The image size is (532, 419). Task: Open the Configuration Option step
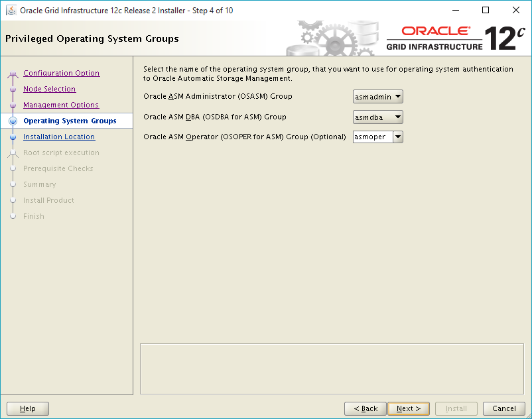(62, 73)
